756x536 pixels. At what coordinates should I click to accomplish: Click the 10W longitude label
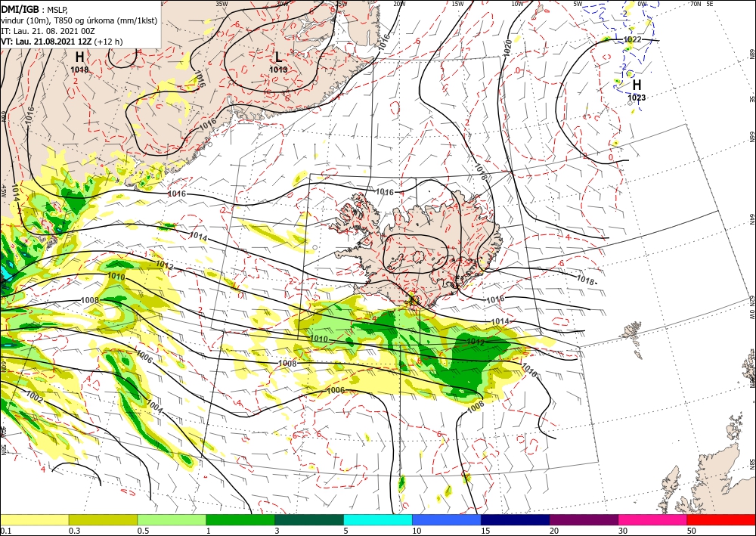click(517, 4)
